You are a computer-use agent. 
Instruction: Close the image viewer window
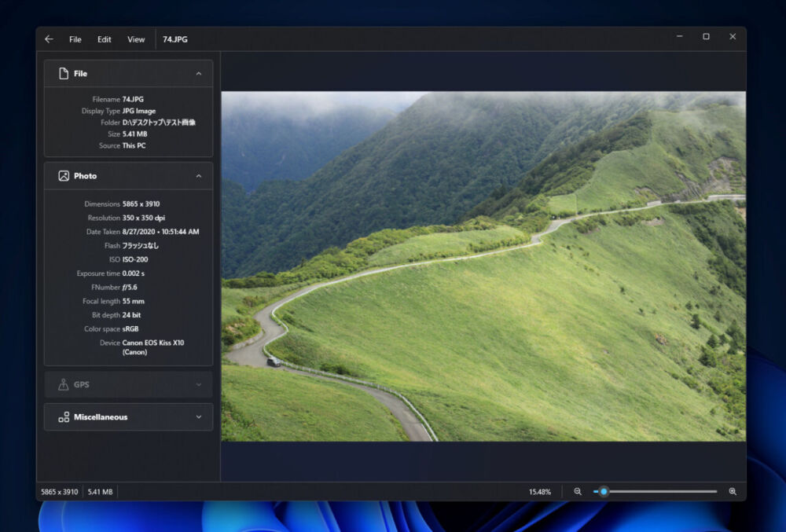pyautogui.click(x=733, y=37)
